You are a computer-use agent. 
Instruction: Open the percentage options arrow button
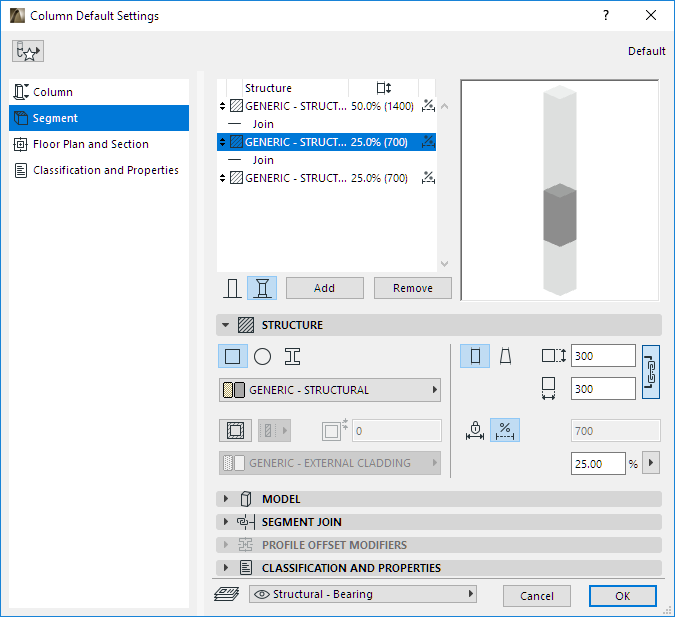tap(651, 463)
